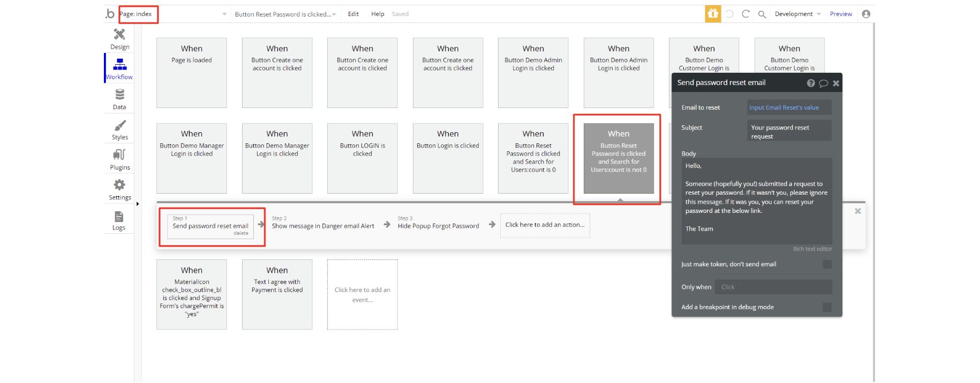The height and width of the screenshot is (383, 980).
Task: Click the Preview link
Action: [x=841, y=14]
